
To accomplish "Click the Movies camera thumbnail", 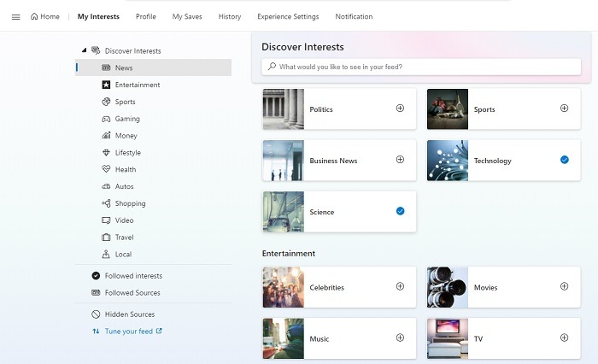I will (448, 287).
